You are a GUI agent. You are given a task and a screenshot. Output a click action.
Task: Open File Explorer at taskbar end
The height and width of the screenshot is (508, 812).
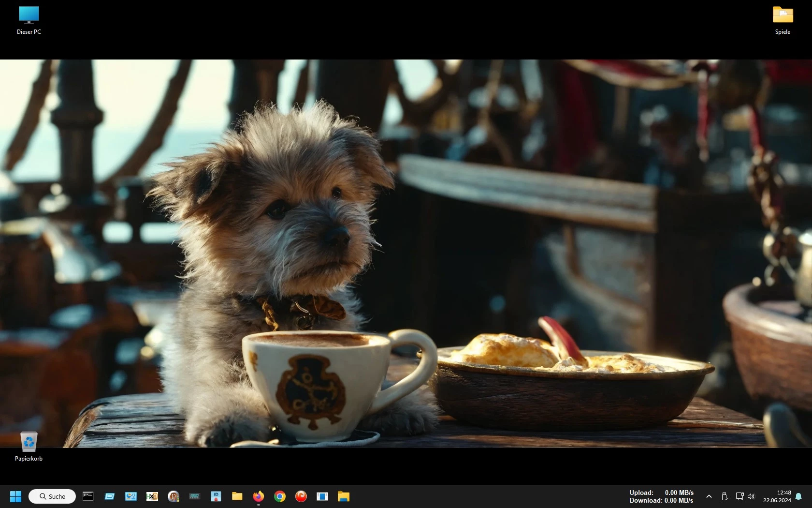pos(344,496)
